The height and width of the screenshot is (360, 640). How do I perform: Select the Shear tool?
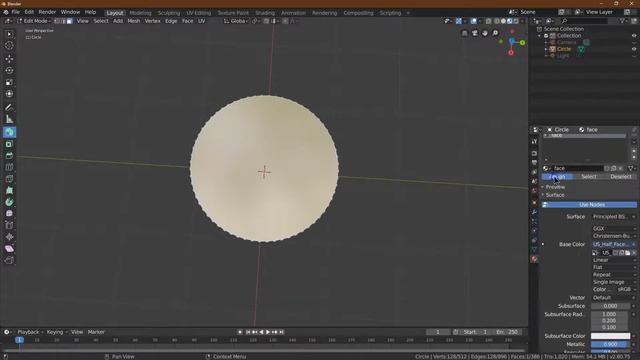9,249
